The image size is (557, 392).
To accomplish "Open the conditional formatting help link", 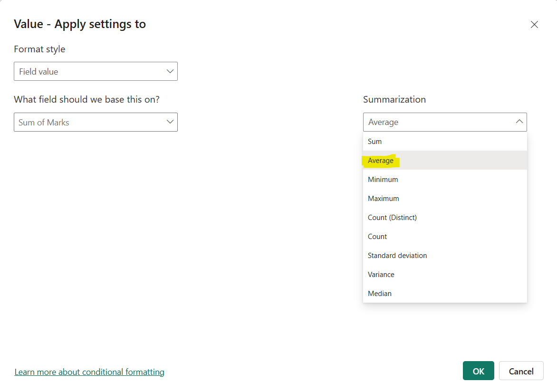I will pyautogui.click(x=89, y=372).
